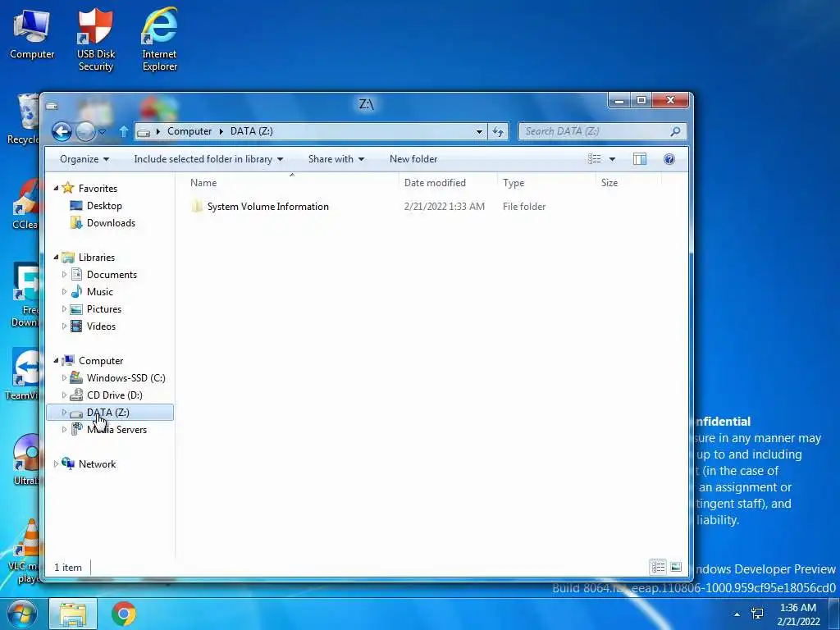Change your view icon button
This screenshot has width=840, height=630.
click(594, 159)
